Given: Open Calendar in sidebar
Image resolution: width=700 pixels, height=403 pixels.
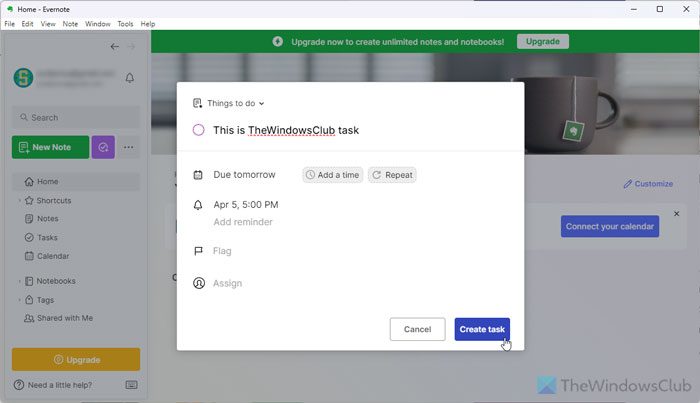Looking at the screenshot, I should 47,256.
